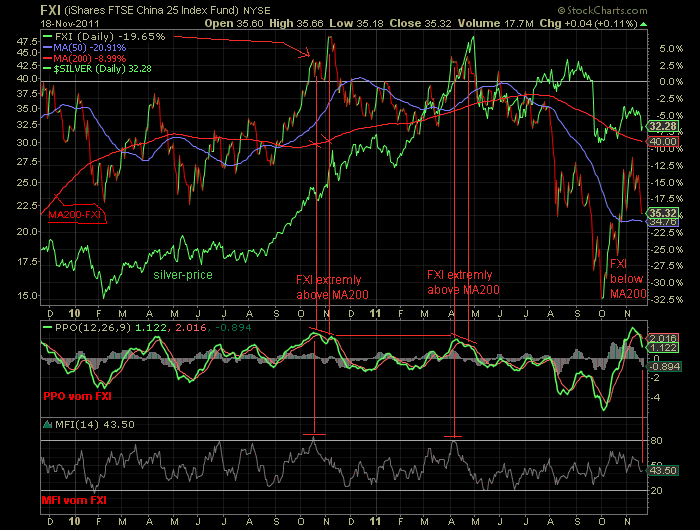
Task: Click the 'MFI vom FXI' red label
Action: [x=75, y=498]
